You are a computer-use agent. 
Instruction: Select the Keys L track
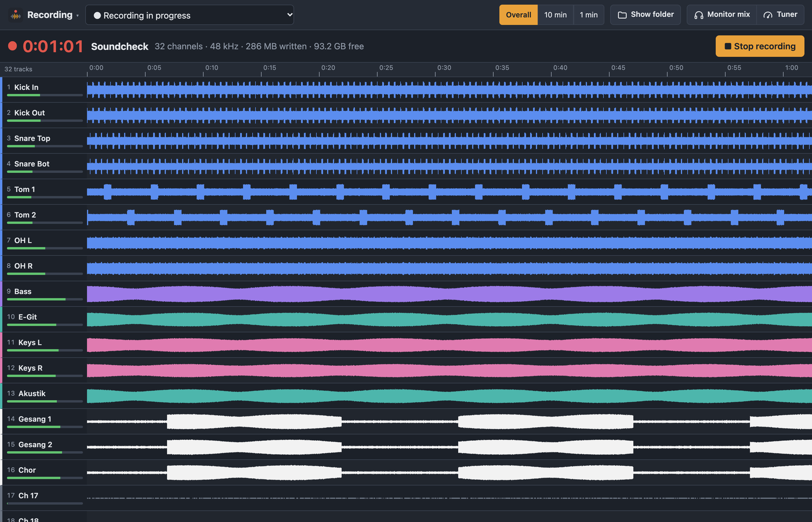tap(44, 345)
